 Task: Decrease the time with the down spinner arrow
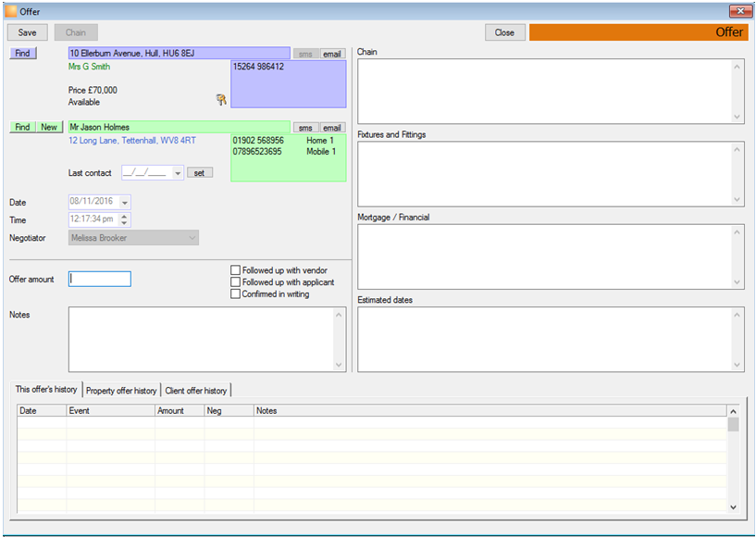pos(124,223)
